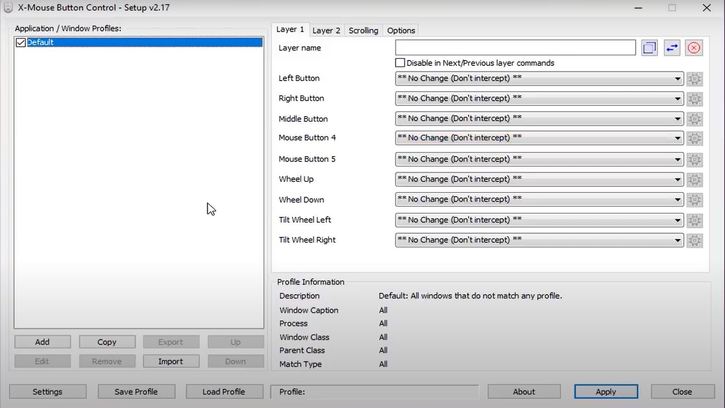The width and height of the screenshot is (725, 408).
Task: Click the X-Mouse app icon in title bar
Action: tap(8, 7)
